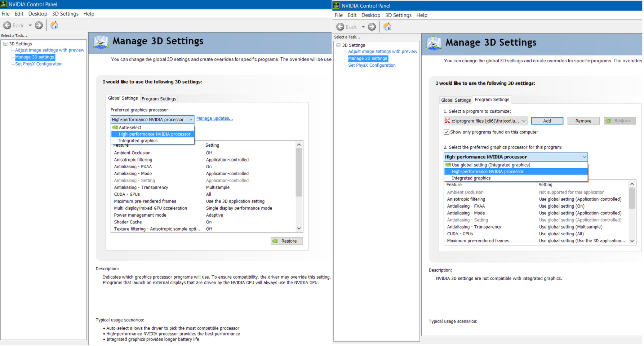Image resolution: width=644 pixels, height=346 pixels.
Task: Open program selection dropdown in right window
Action: tap(485, 121)
